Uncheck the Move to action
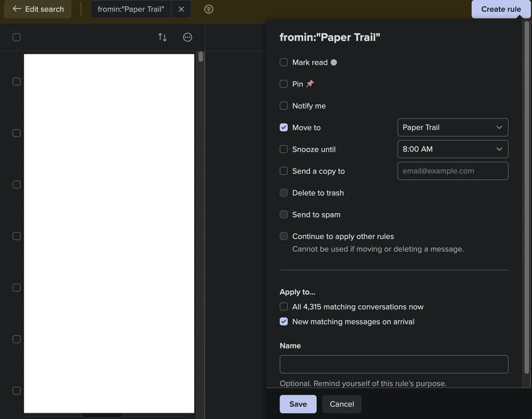The image size is (532, 419). click(x=284, y=127)
